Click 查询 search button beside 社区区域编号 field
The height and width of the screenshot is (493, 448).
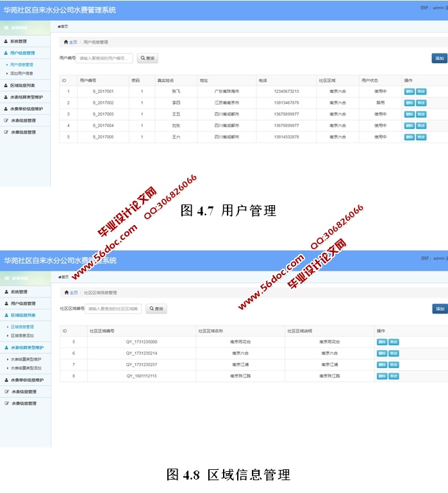(x=156, y=309)
